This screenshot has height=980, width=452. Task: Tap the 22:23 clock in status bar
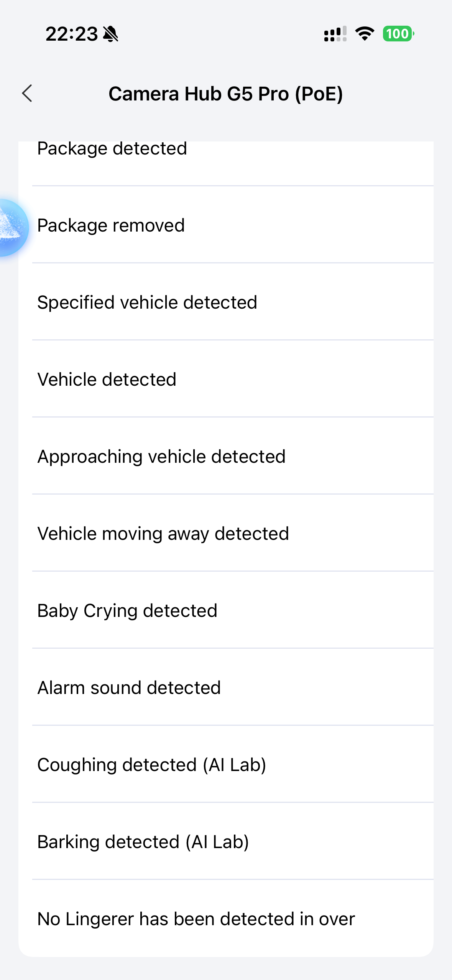coord(72,34)
